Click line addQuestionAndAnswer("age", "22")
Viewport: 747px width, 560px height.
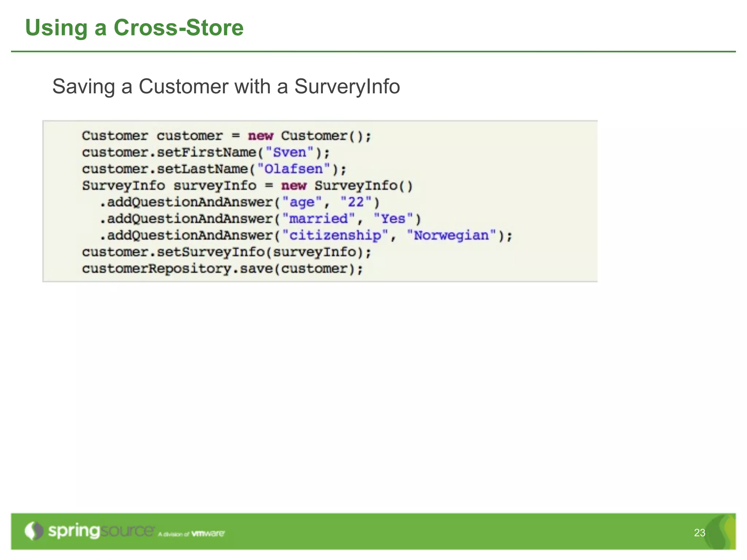[x=240, y=202]
